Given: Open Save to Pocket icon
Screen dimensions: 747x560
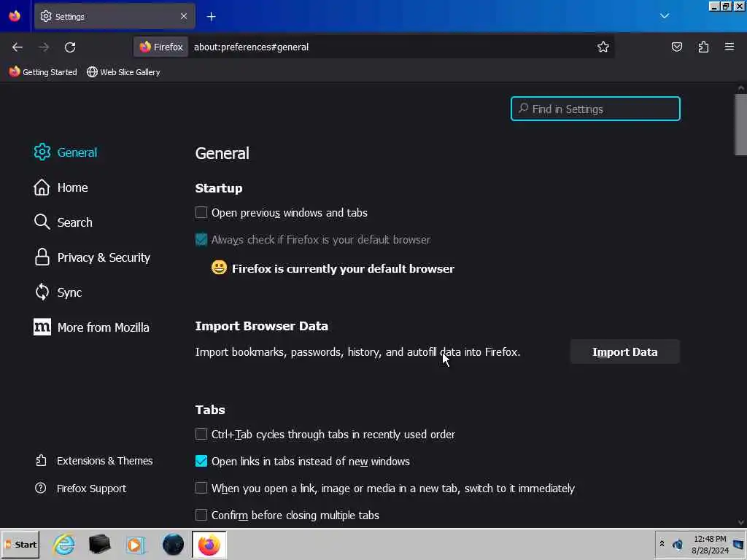Looking at the screenshot, I should click(676, 47).
